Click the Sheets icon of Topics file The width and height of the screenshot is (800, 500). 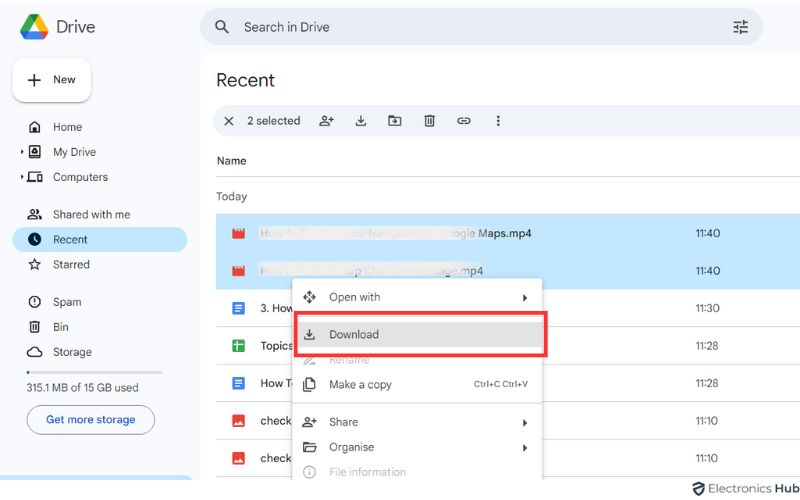point(238,346)
